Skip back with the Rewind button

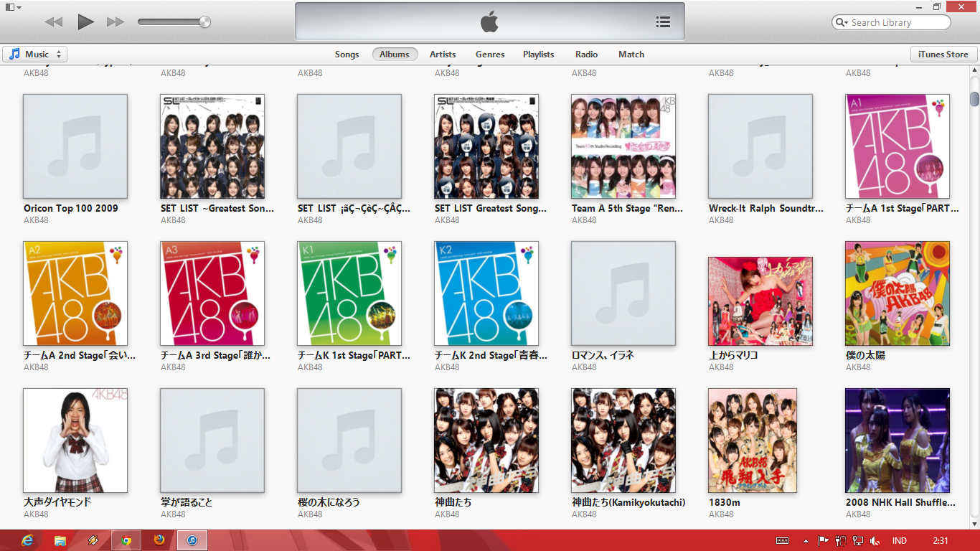coord(53,22)
